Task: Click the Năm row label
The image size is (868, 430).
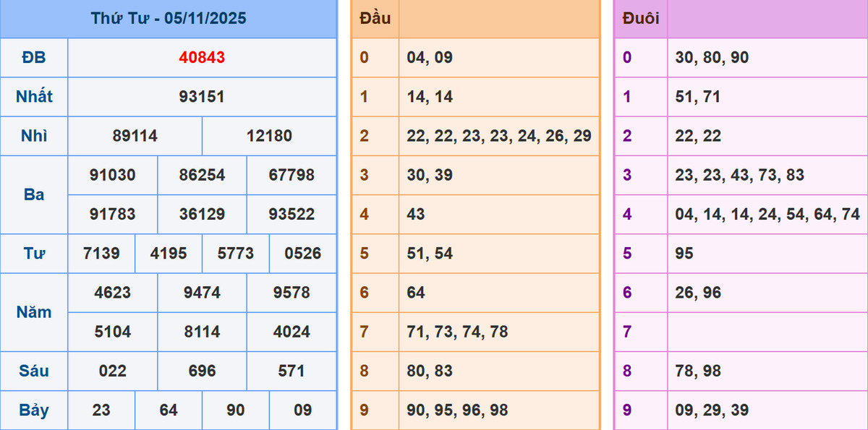Action: (34, 312)
